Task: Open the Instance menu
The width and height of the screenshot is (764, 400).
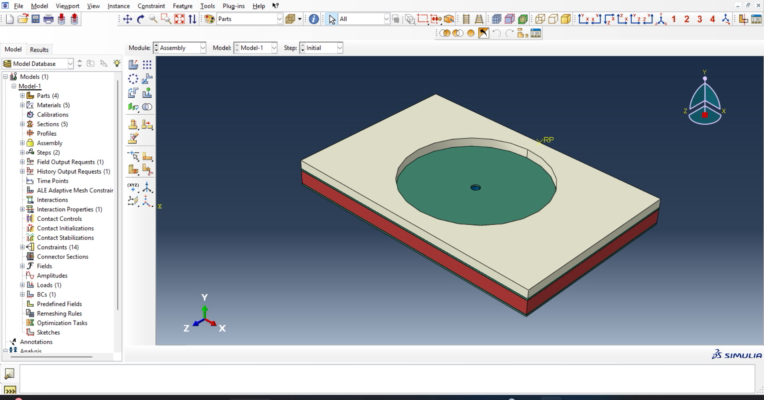Action: (x=118, y=6)
